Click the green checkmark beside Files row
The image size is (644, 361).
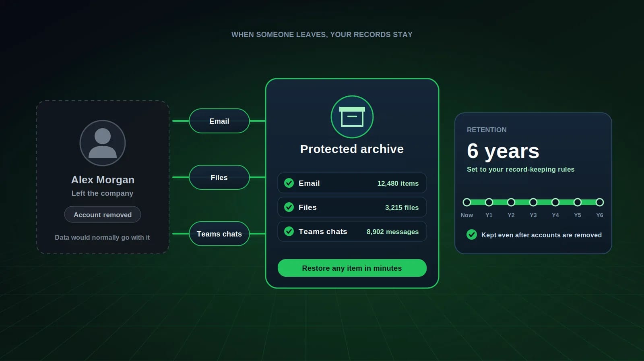coord(289,207)
